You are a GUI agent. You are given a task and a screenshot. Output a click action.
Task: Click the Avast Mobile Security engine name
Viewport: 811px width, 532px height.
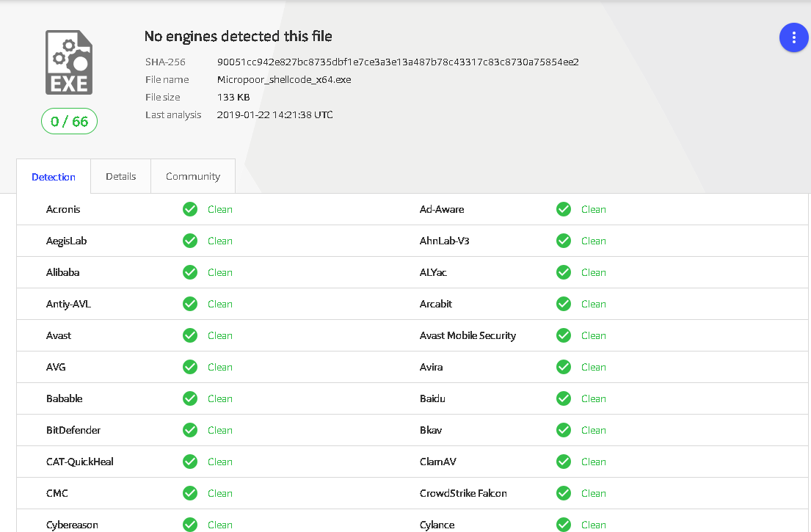tap(468, 335)
